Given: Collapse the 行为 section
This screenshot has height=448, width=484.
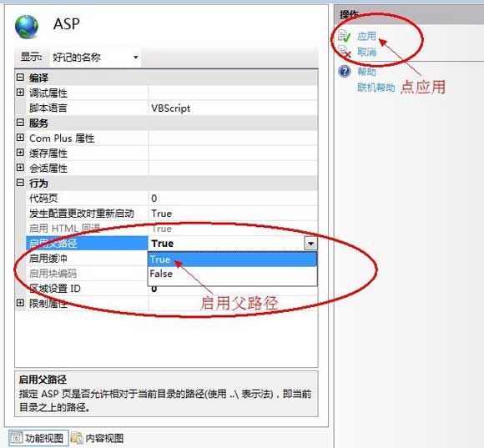Looking at the screenshot, I should (x=20, y=183).
